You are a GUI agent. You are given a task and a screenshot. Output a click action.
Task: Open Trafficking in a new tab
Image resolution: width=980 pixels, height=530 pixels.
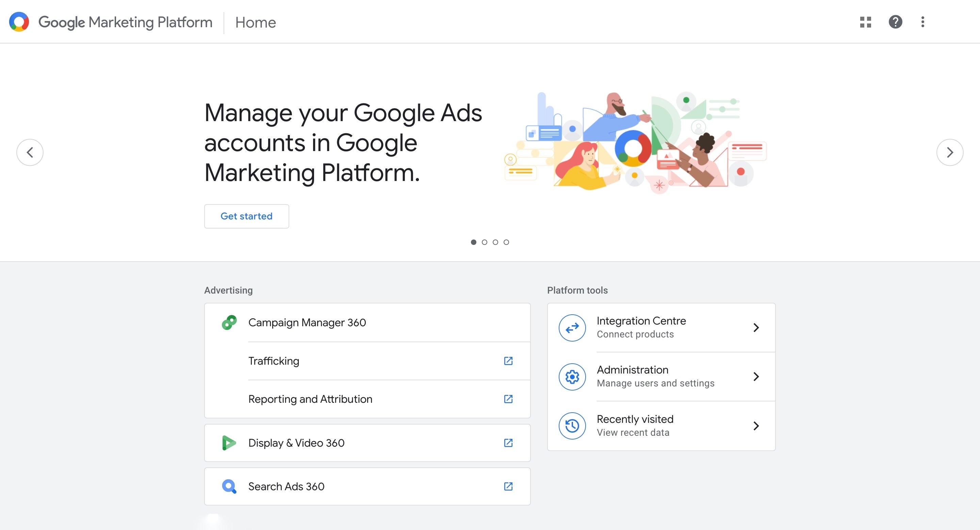click(508, 361)
